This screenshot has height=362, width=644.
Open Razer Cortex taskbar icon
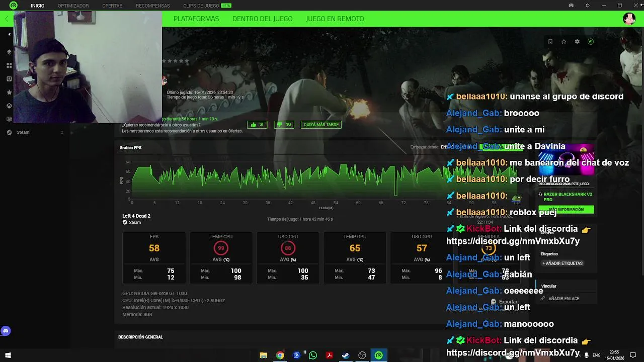[379, 355]
